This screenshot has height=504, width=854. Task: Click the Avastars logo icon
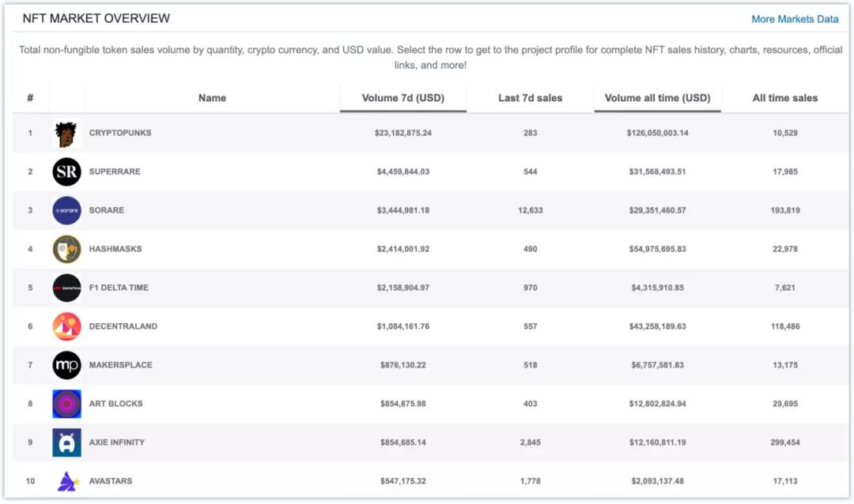click(66, 480)
